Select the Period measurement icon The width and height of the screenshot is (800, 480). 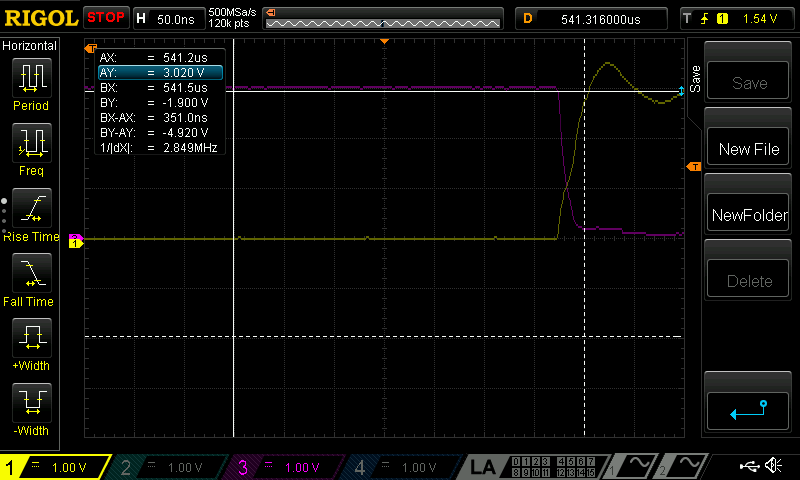pos(32,78)
